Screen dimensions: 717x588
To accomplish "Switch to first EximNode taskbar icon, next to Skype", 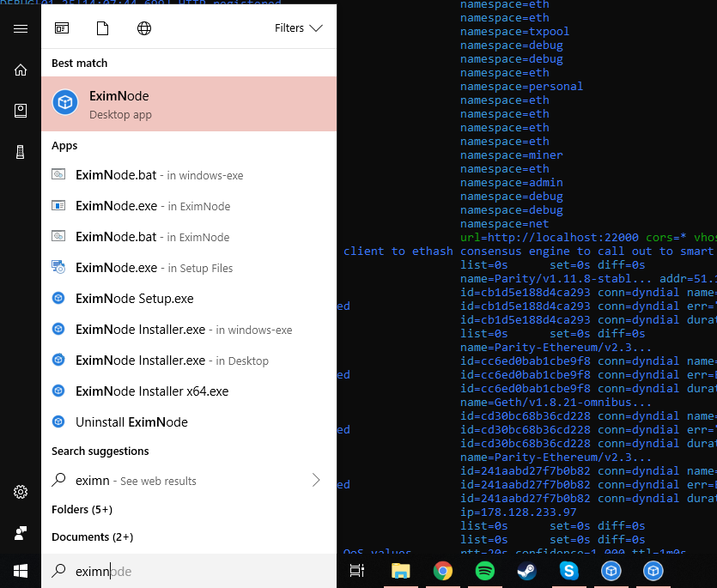I will [x=611, y=571].
